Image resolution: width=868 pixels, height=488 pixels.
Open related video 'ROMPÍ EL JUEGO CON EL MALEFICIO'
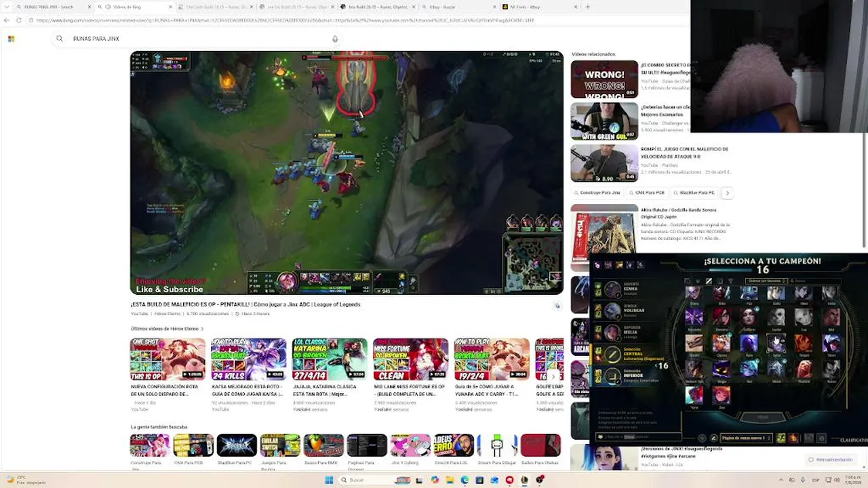pos(604,163)
